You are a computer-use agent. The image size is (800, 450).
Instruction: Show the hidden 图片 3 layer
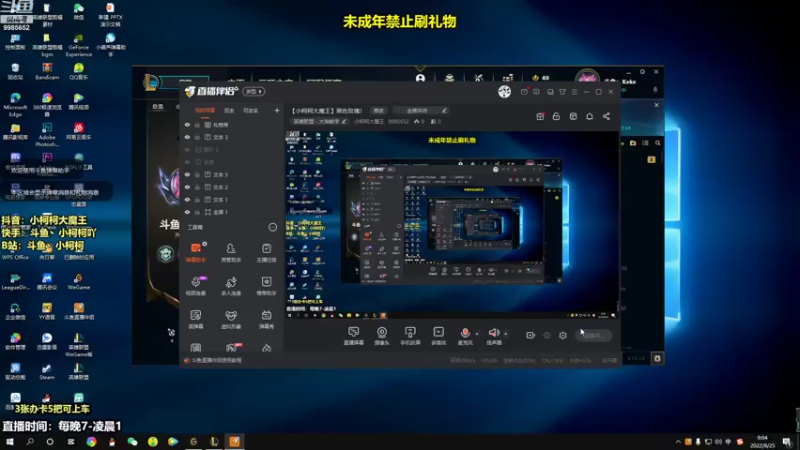187,150
